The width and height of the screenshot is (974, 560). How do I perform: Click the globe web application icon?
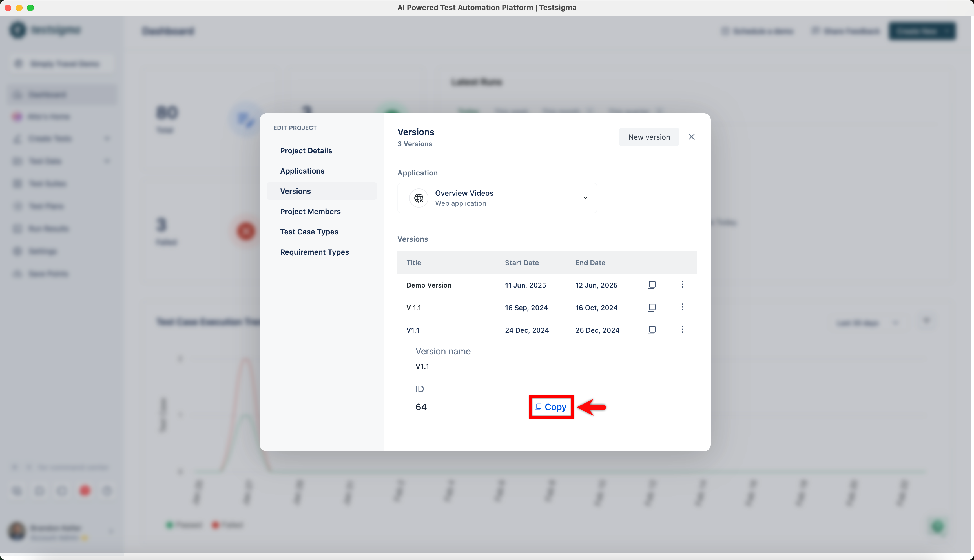[x=419, y=198]
